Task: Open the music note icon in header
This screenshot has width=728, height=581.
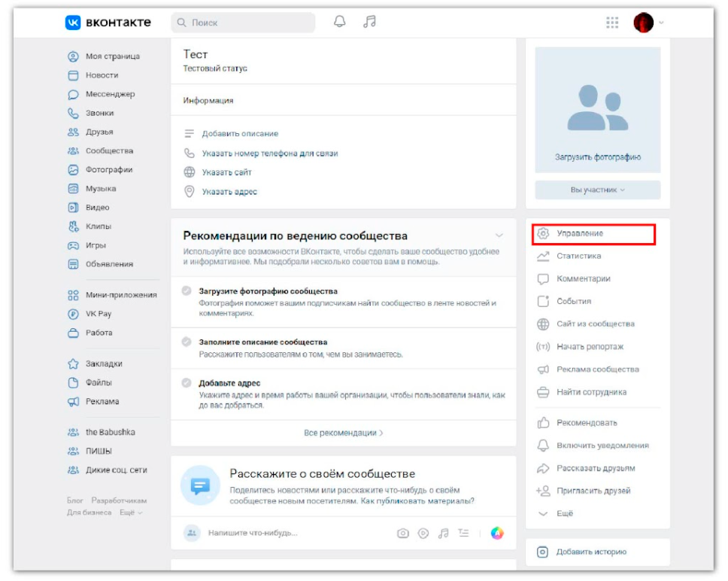Action: [369, 22]
